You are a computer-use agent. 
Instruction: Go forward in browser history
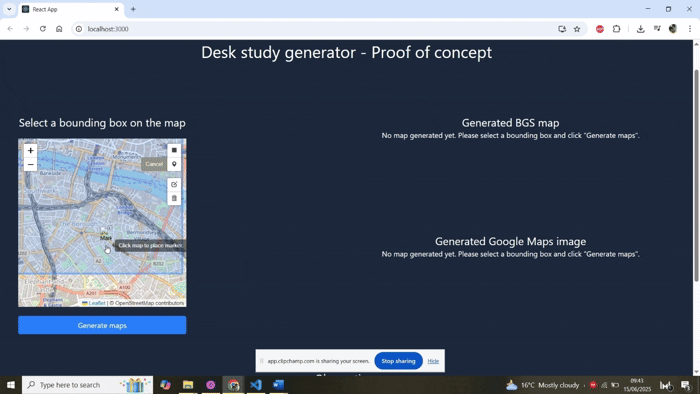click(x=26, y=29)
